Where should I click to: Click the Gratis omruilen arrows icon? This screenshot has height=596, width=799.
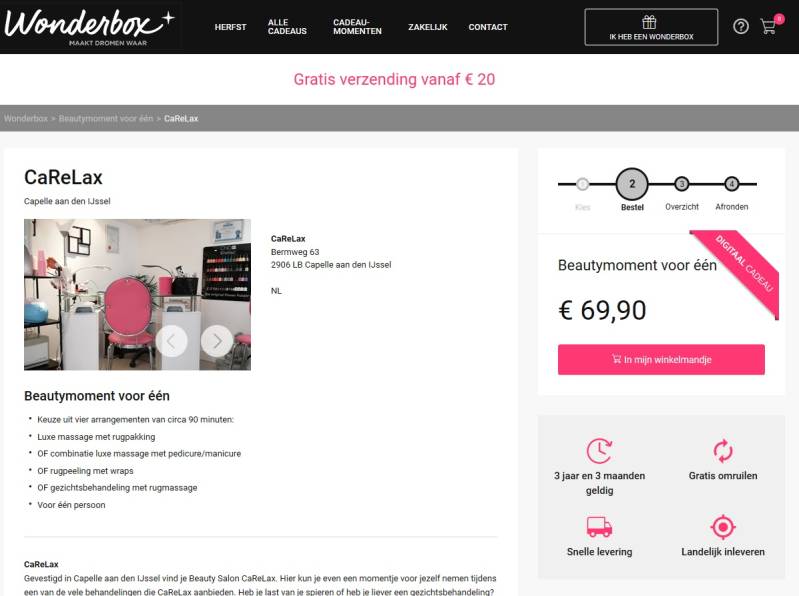click(723, 451)
